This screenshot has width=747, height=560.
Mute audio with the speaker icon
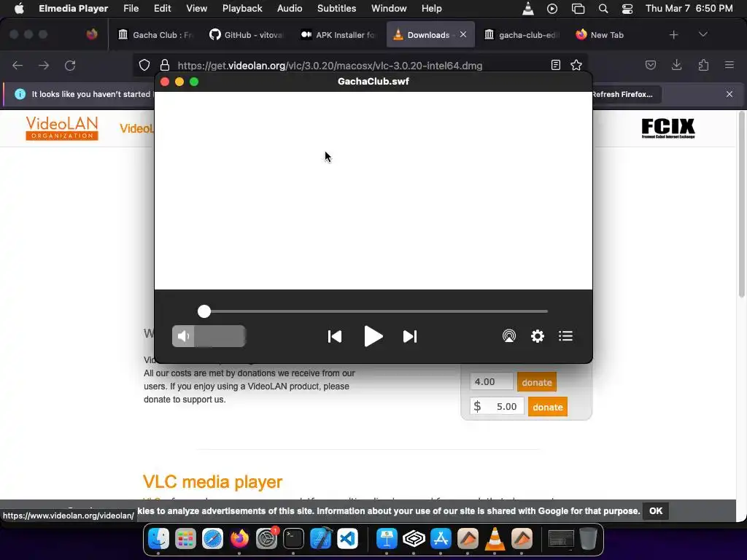(183, 336)
